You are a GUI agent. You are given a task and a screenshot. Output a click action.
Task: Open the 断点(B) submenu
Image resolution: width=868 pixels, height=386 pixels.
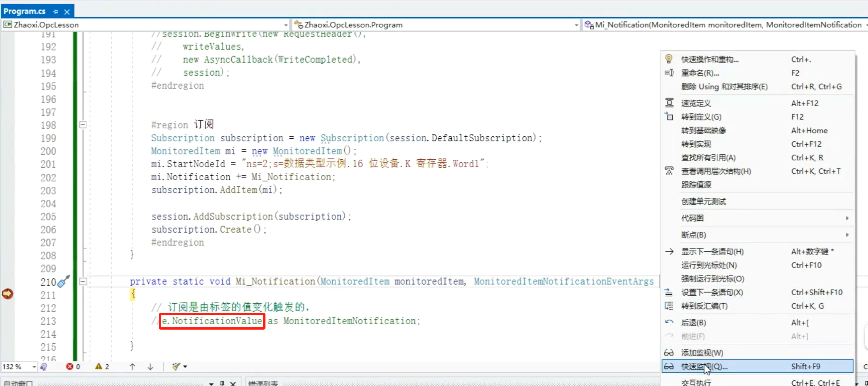coord(693,235)
